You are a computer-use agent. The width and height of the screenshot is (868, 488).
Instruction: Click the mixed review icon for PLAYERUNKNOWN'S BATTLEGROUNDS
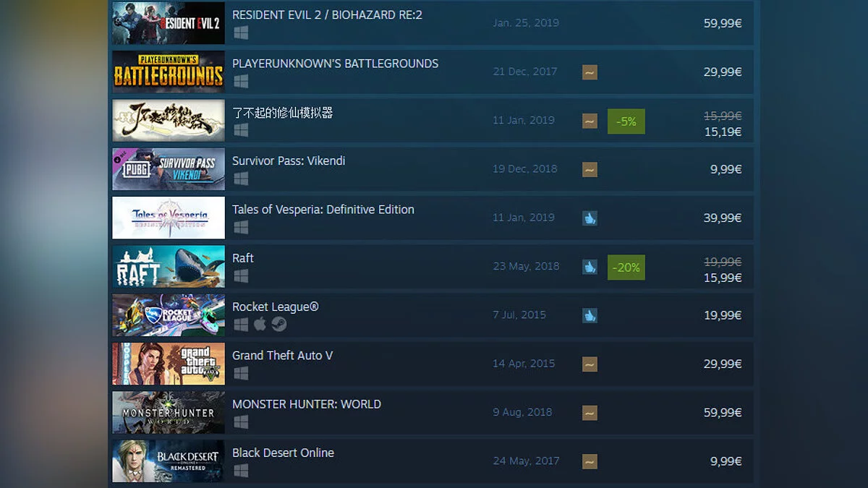coord(590,72)
